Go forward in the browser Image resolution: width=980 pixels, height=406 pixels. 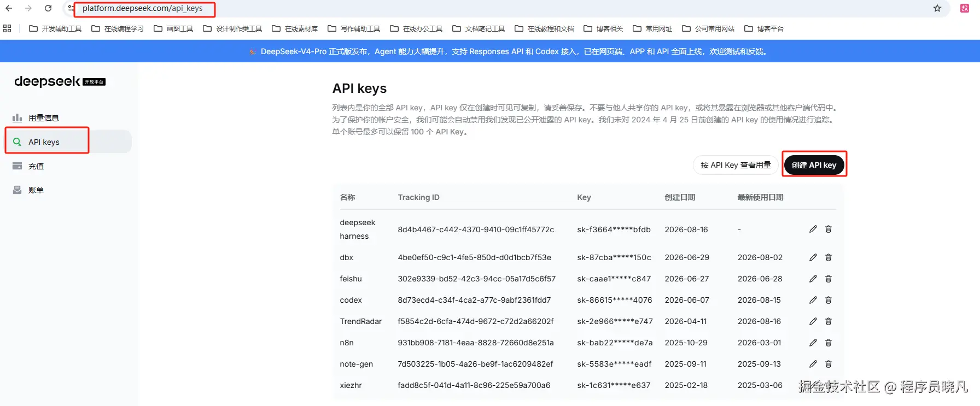pyautogui.click(x=28, y=8)
